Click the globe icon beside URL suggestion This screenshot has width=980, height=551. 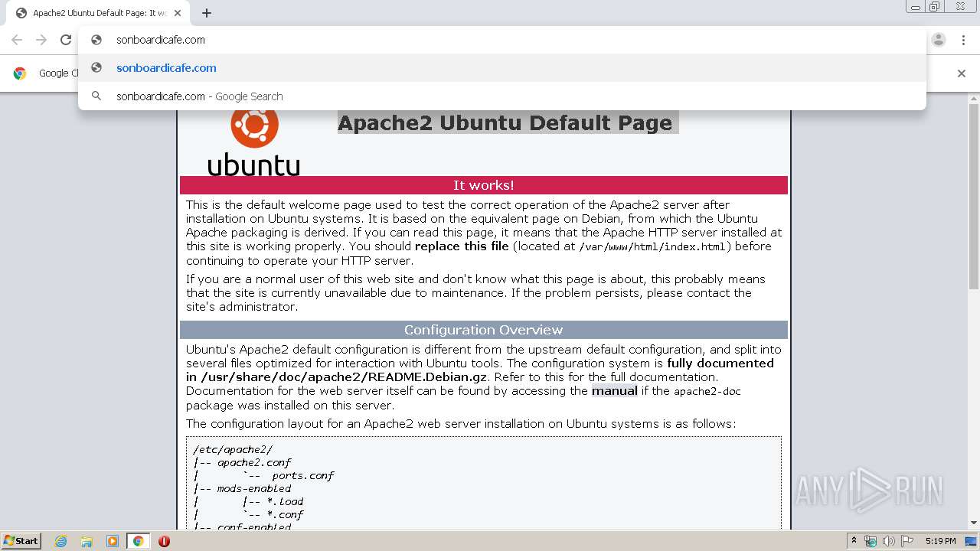tap(96, 68)
